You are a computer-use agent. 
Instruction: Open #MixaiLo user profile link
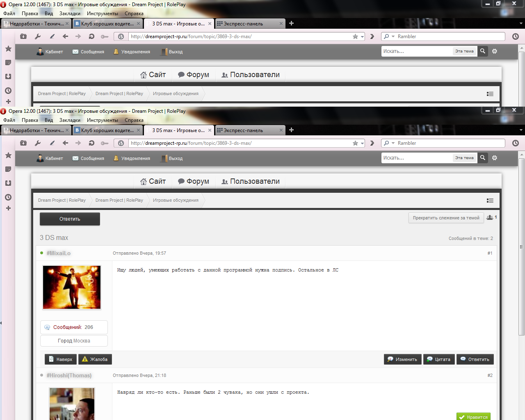(59, 253)
